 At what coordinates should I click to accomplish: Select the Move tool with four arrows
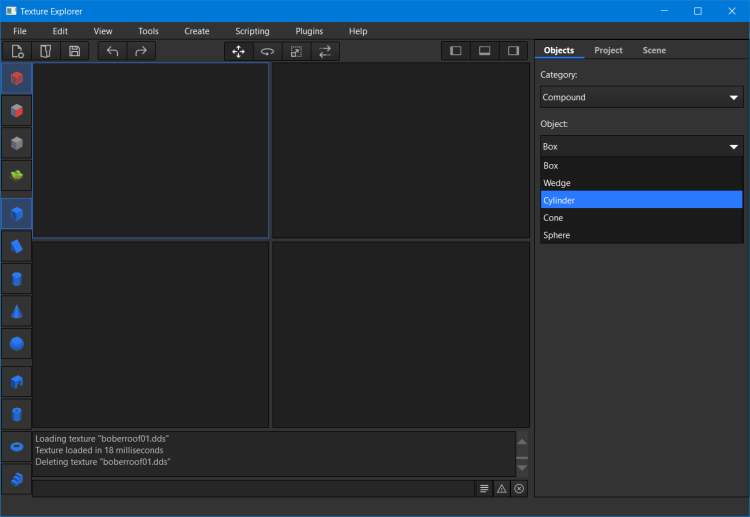(238, 51)
